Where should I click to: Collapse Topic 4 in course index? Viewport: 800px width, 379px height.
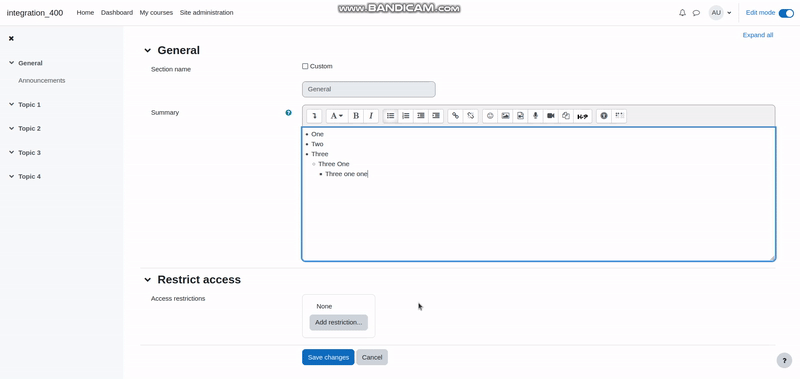coord(11,176)
